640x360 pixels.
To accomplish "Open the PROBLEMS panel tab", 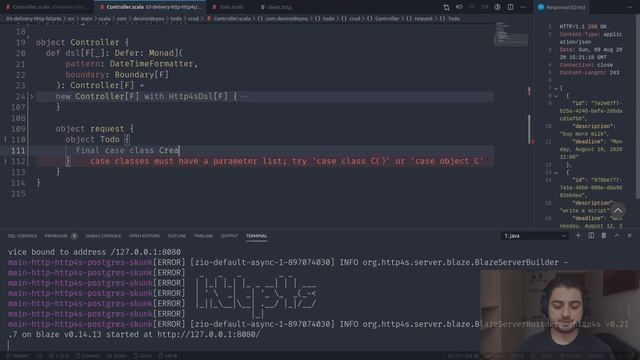I will pos(56,236).
